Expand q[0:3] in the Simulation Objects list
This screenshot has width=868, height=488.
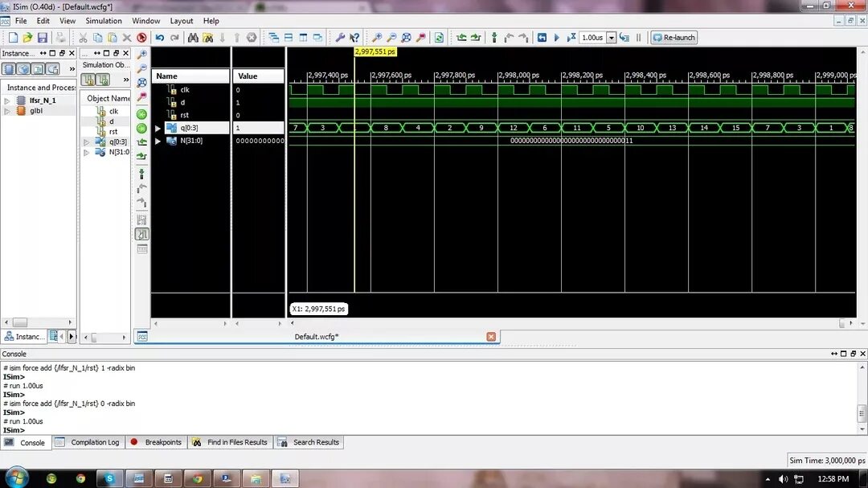point(87,142)
